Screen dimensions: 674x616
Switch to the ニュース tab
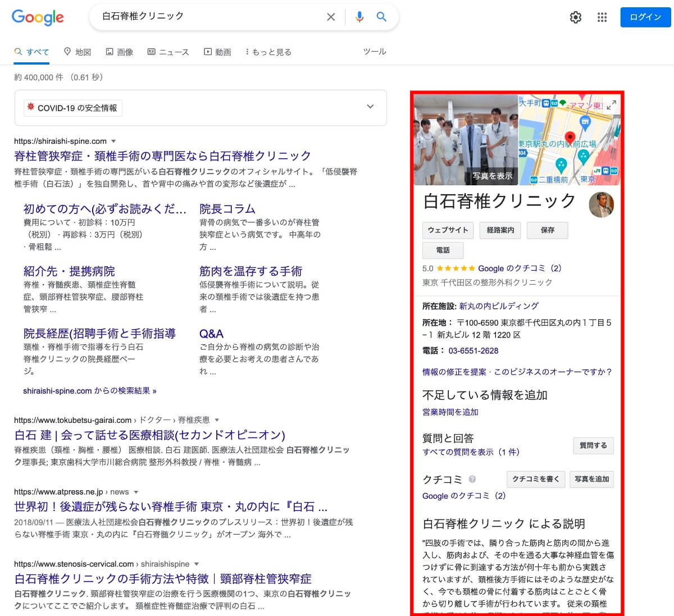[x=168, y=52]
